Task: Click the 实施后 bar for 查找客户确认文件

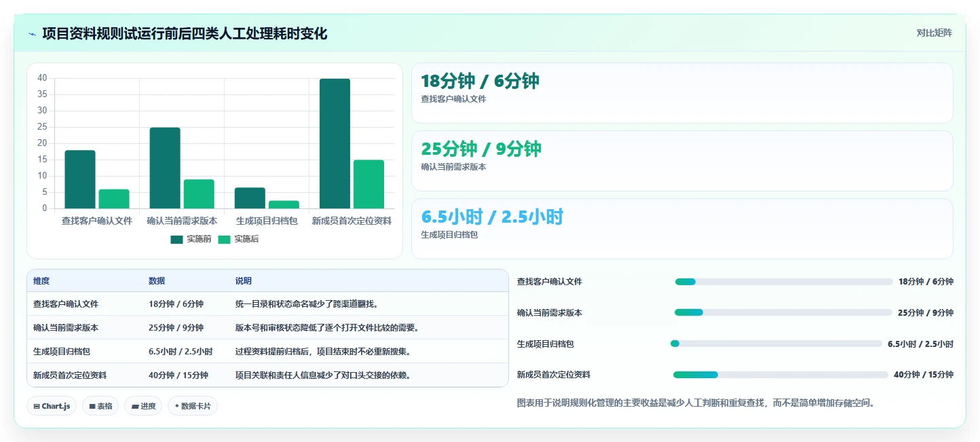Action: coord(114,199)
